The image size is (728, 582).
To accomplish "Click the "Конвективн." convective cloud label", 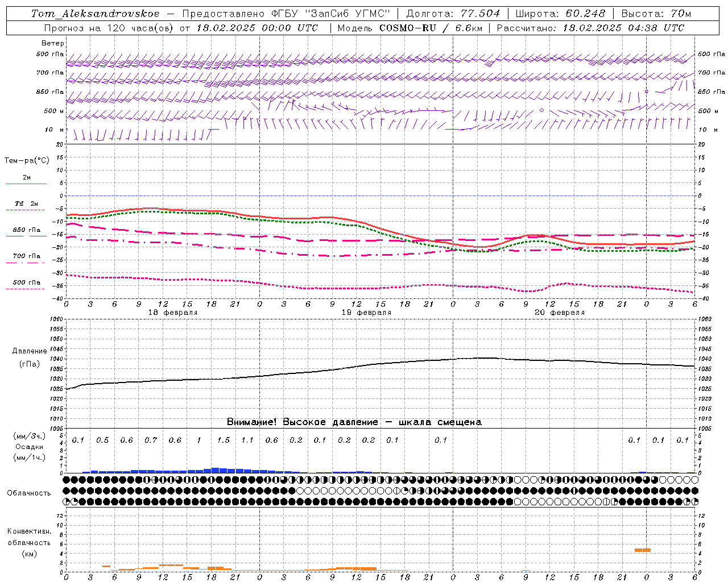I will (29, 531).
